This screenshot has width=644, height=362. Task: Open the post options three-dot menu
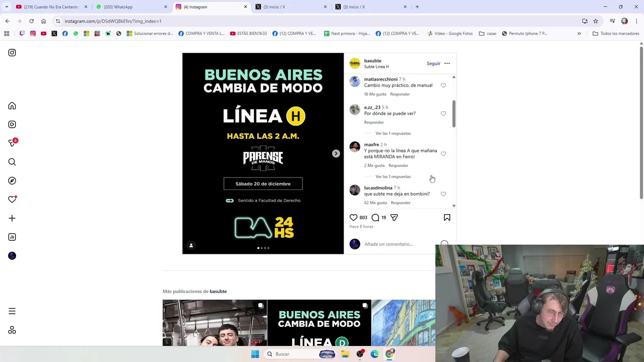point(447,64)
